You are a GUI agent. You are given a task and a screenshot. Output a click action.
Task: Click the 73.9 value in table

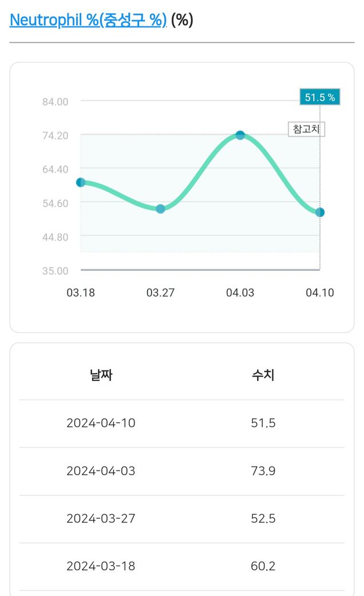pyautogui.click(x=263, y=471)
